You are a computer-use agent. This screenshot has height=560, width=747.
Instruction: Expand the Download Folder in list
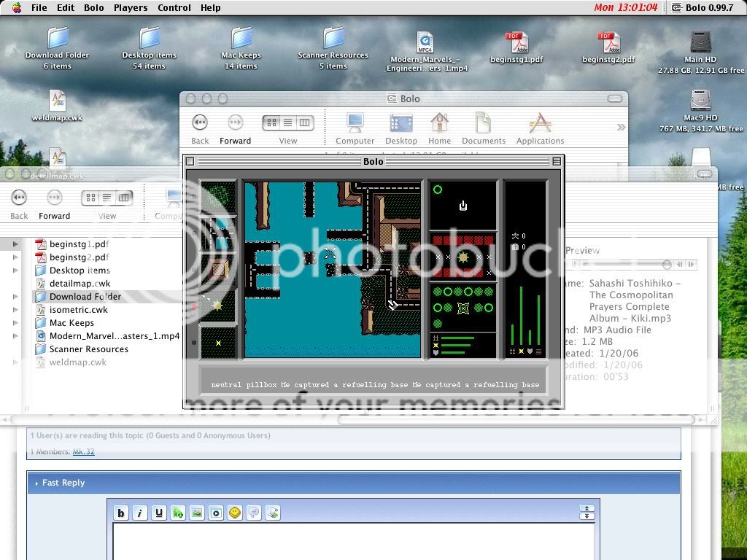[15, 297]
